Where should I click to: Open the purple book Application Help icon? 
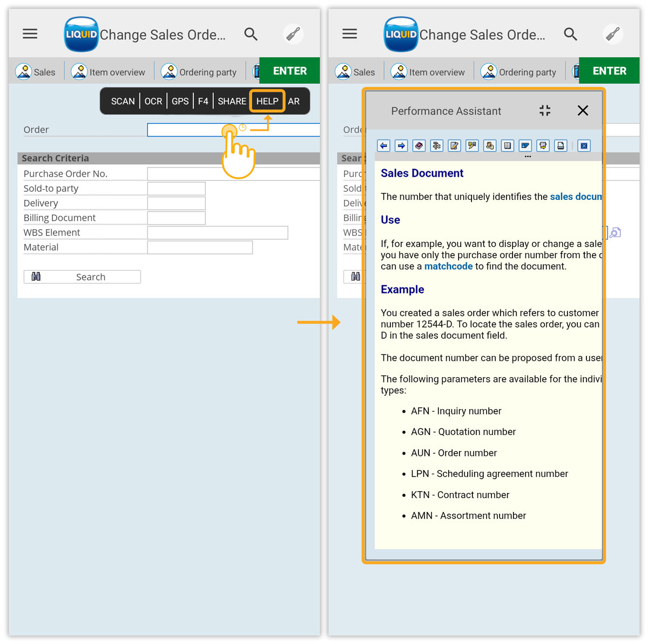pyautogui.click(x=419, y=145)
